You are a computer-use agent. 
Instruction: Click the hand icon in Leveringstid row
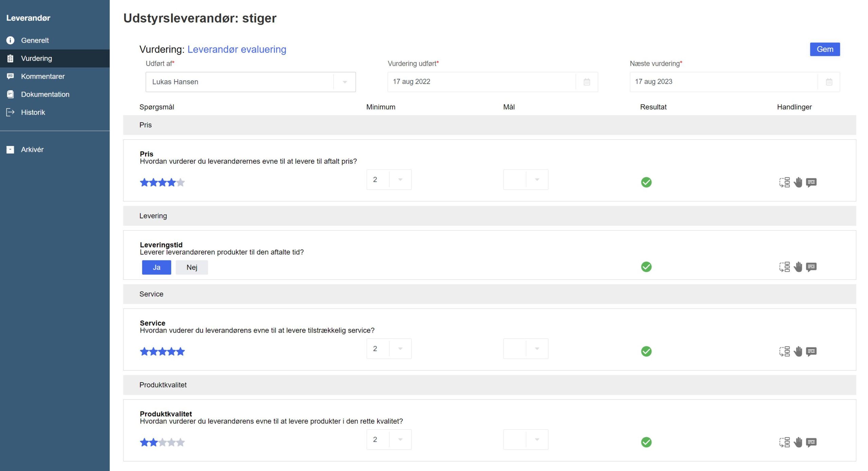coord(798,267)
